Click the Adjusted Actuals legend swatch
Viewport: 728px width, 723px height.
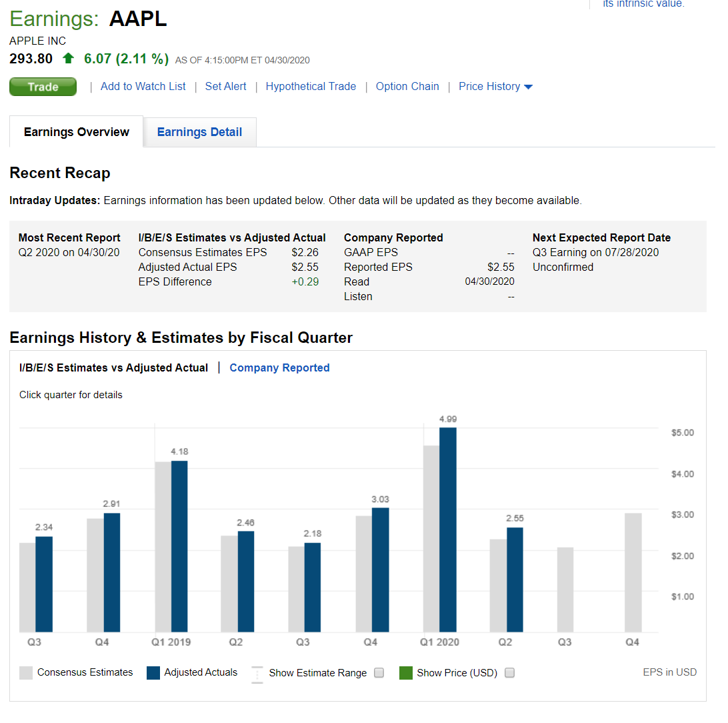(x=153, y=673)
